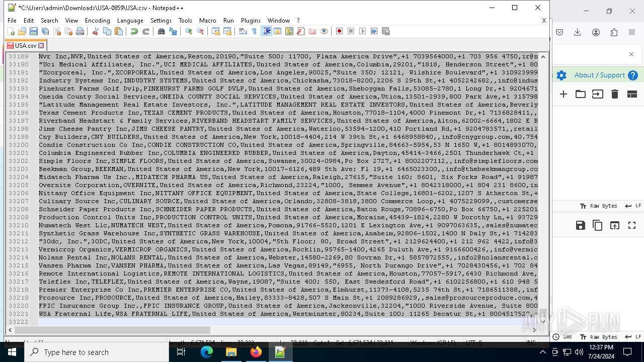Open Firefox downloads arrow icon
The width and height of the screenshot is (644, 362).
click(578, 32)
